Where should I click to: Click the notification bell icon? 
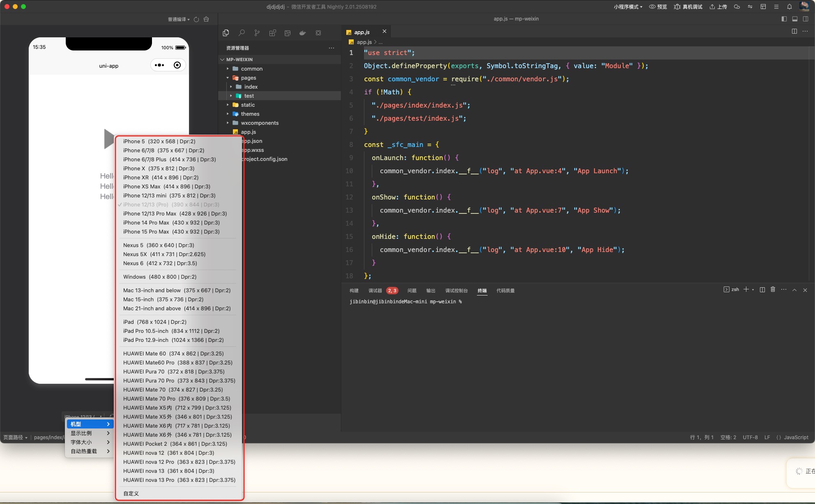coord(789,7)
